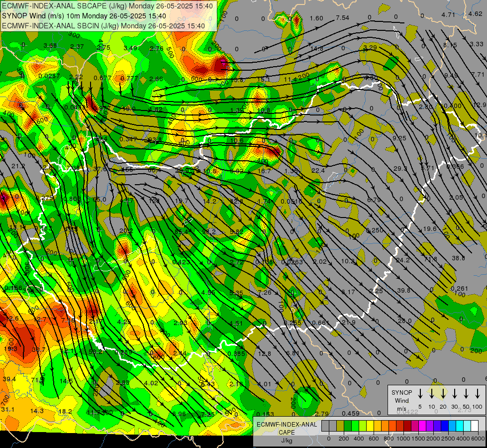Click the 9.25 value on the map
The height and width of the screenshot is (448, 487).
[399, 138]
